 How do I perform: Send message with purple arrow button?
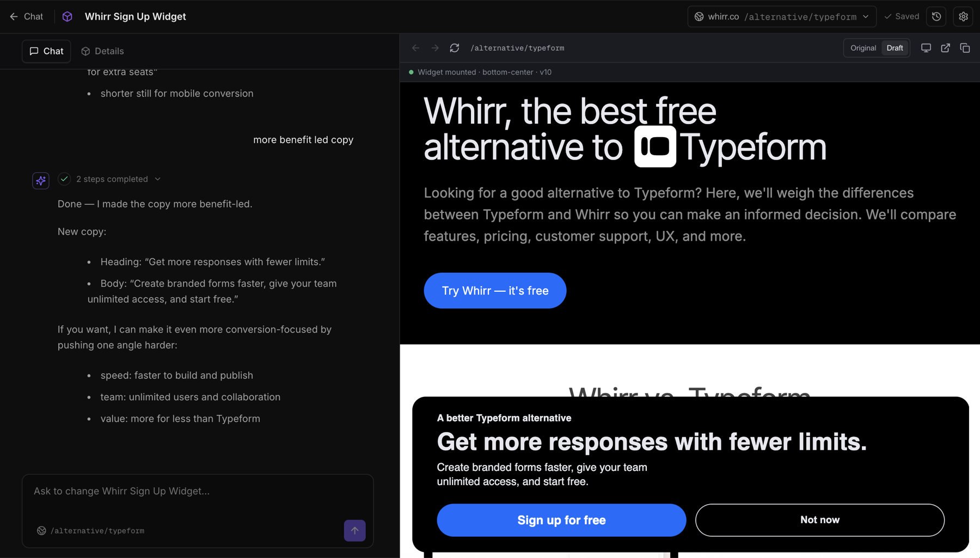click(354, 530)
